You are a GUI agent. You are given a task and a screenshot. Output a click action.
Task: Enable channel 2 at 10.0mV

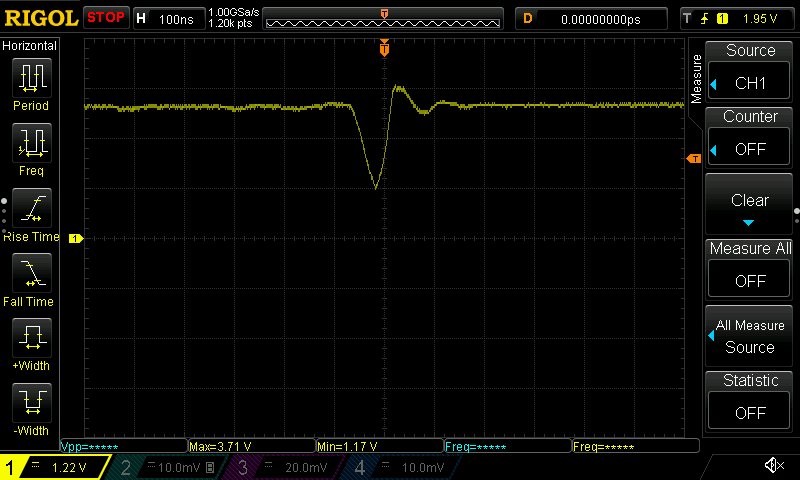[x=167, y=467]
